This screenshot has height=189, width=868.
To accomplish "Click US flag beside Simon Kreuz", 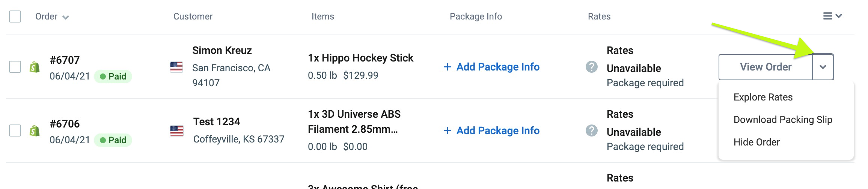I will pyautogui.click(x=176, y=67).
